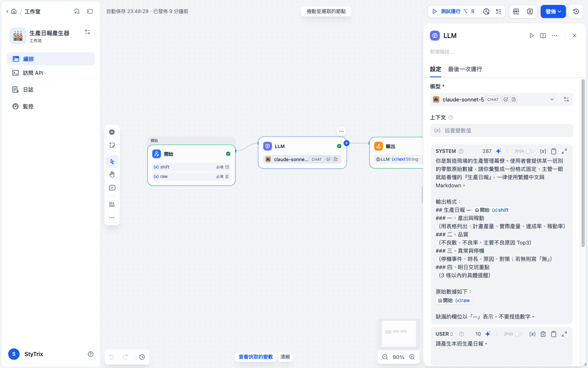
Task: Open version history at top right
Action: (576, 11)
